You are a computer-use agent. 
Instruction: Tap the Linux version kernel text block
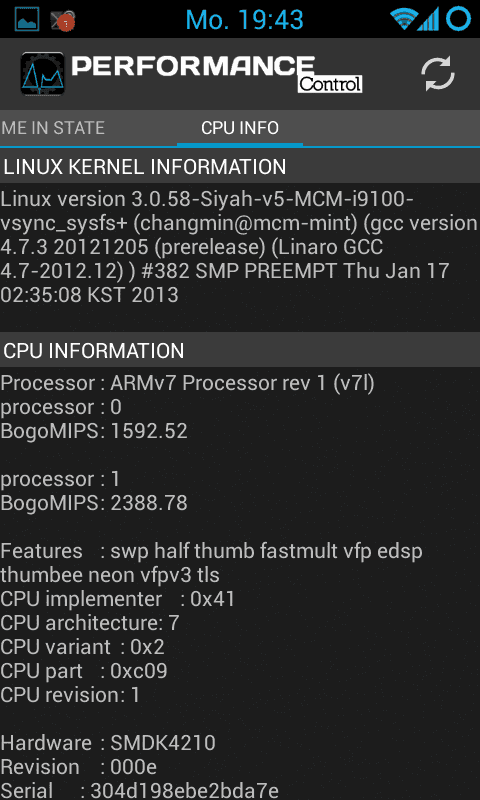click(x=240, y=247)
